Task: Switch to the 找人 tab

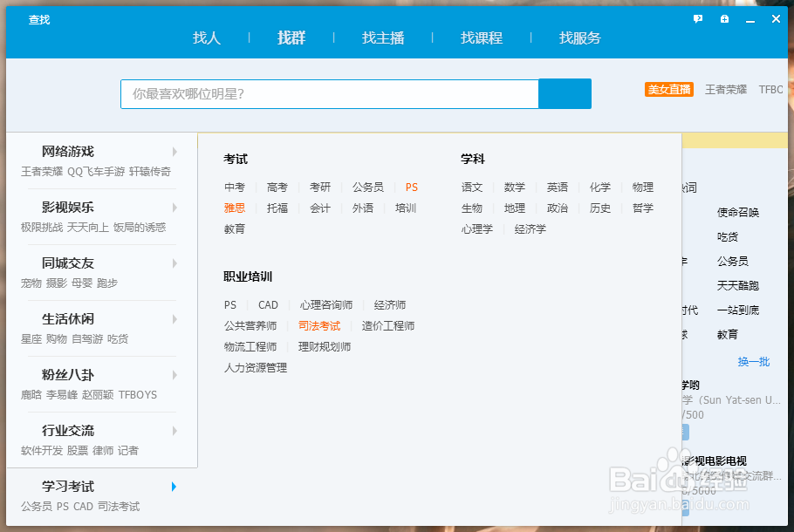Action: tap(207, 38)
